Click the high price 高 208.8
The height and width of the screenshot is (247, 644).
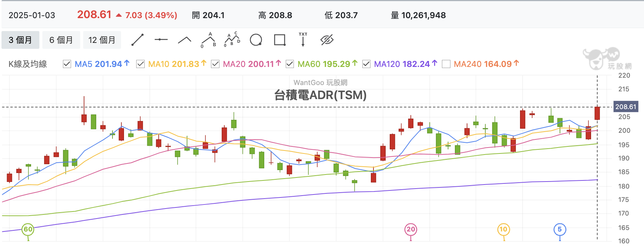pos(275,15)
